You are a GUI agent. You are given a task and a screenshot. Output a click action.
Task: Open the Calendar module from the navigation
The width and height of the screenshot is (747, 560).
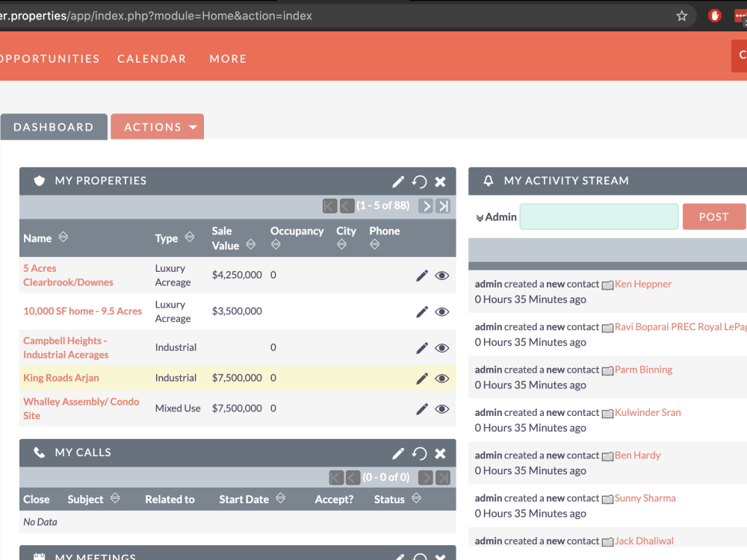(x=152, y=58)
